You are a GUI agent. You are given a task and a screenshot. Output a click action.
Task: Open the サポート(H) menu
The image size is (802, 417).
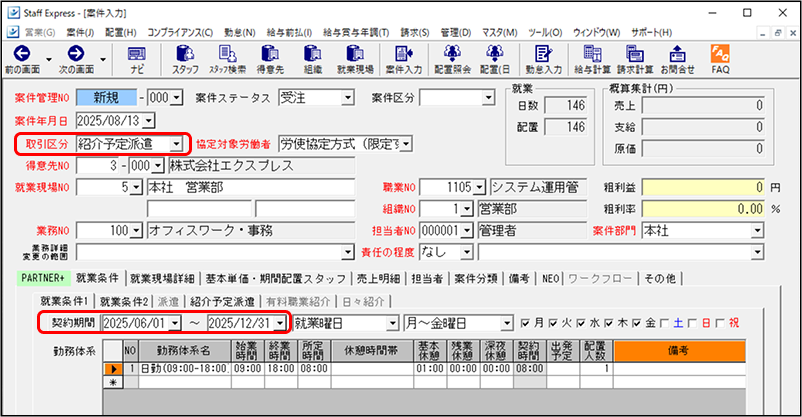click(652, 32)
